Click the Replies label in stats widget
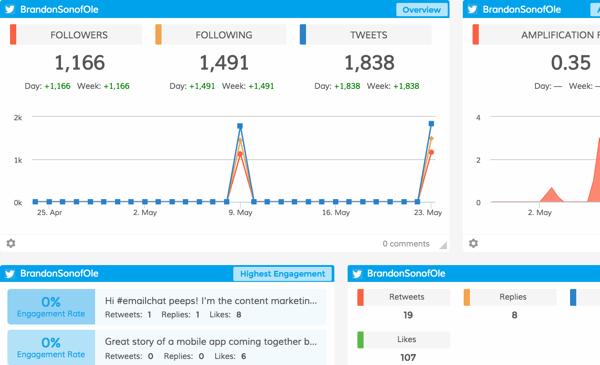 513,297
